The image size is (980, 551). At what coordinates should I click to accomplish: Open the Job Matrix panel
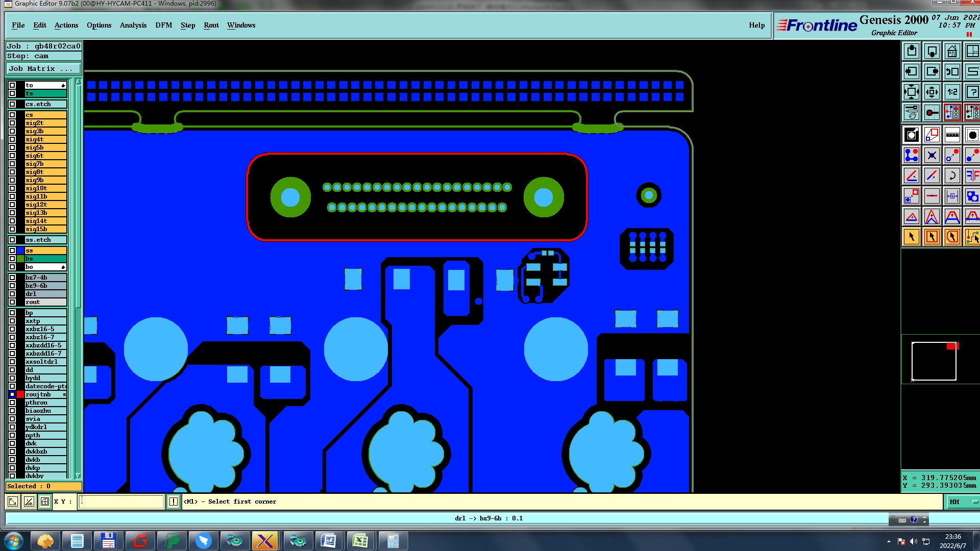click(x=43, y=69)
